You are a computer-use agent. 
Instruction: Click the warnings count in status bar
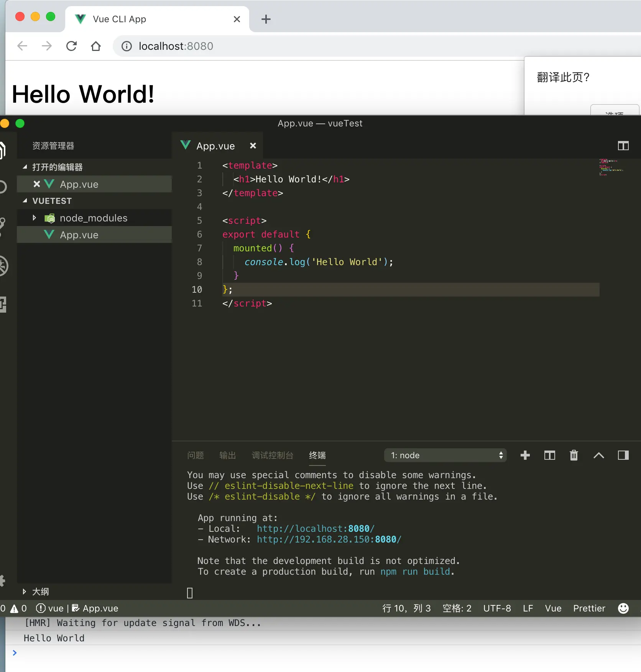coord(19,608)
